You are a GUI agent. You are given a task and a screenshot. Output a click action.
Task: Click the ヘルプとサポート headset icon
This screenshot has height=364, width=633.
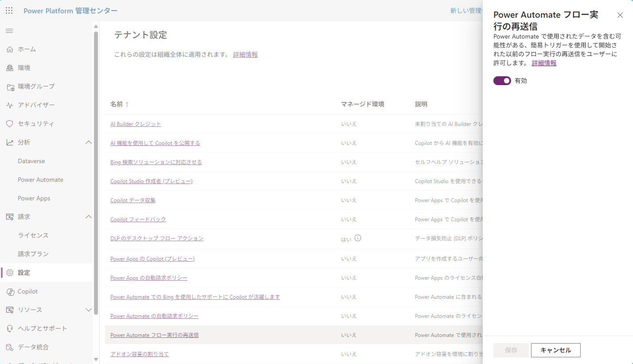tap(10, 329)
